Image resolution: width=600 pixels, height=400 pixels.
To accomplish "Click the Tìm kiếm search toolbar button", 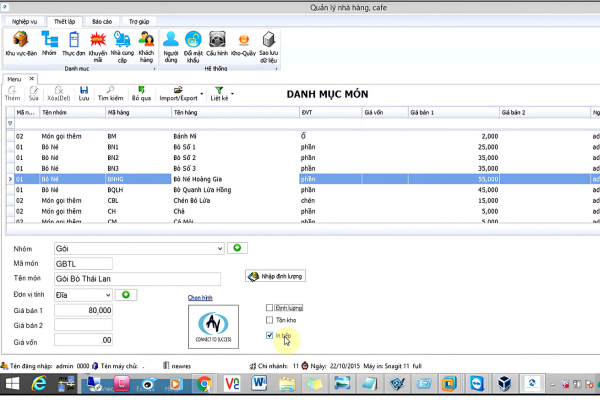I will pyautogui.click(x=110, y=93).
